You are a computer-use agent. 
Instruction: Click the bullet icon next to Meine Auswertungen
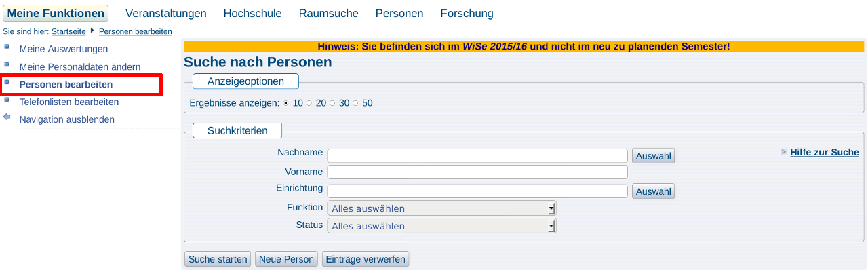click(7, 47)
